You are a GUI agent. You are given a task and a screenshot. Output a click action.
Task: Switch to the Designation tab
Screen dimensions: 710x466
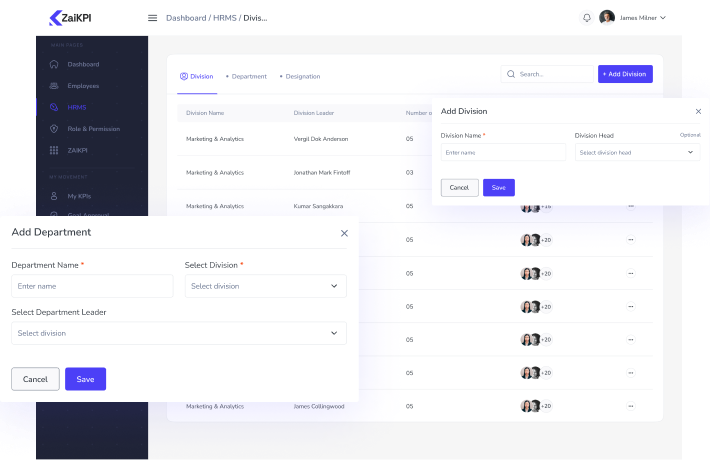pyautogui.click(x=302, y=76)
